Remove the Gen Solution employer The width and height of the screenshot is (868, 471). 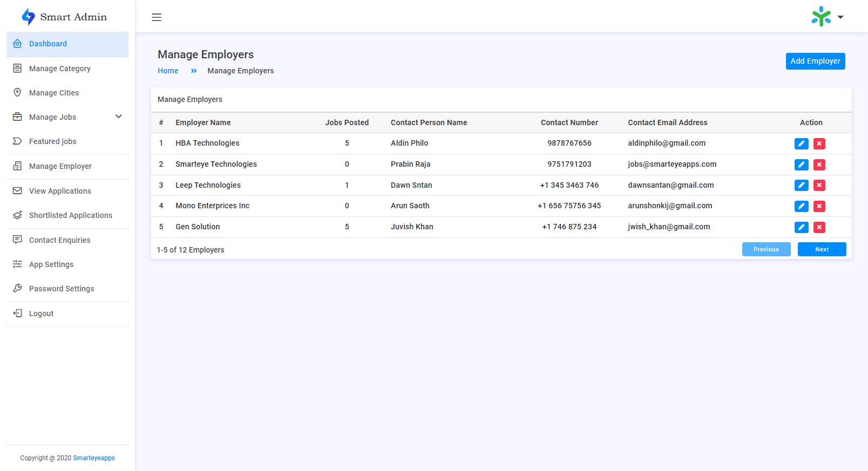tap(819, 227)
